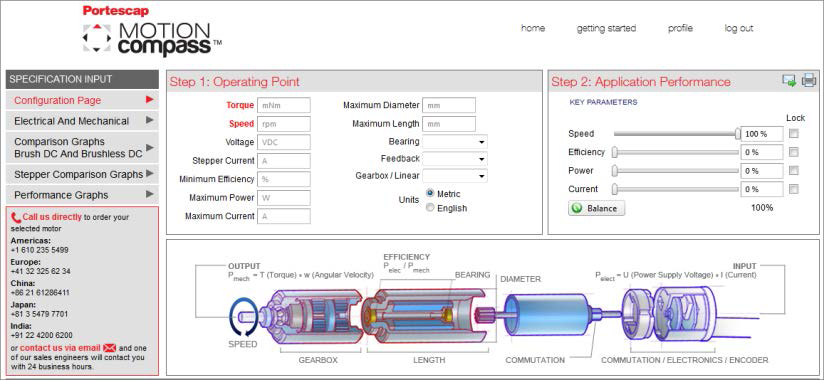The width and height of the screenshot is (824, 380).
Task: Select the English units radio button
Action: (x=430, y=208)
